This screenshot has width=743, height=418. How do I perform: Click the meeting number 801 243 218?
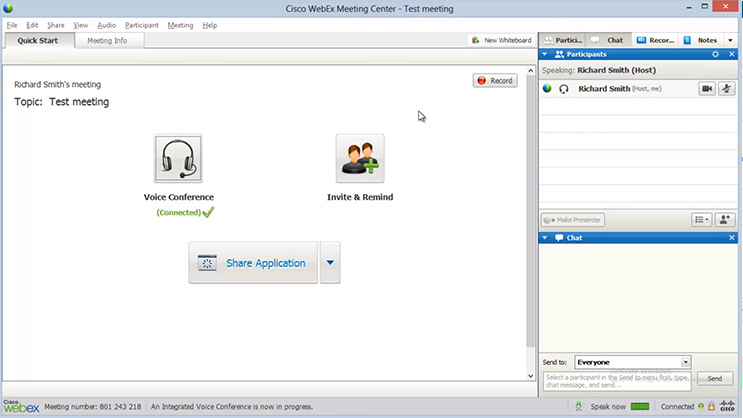92,407
